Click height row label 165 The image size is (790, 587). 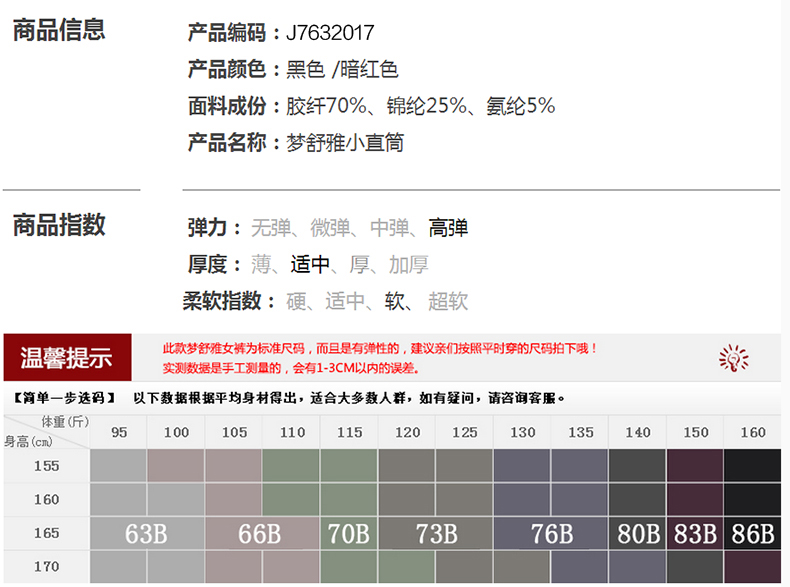46,533
